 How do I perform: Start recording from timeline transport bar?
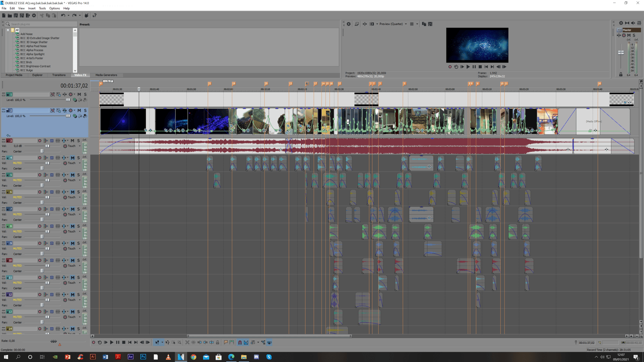click(94, 343)
